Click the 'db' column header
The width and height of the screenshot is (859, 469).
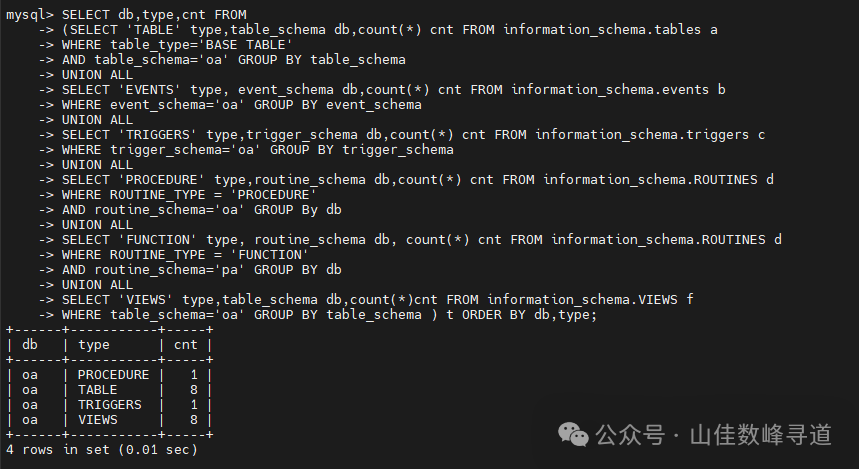click(x=30, y=345)
